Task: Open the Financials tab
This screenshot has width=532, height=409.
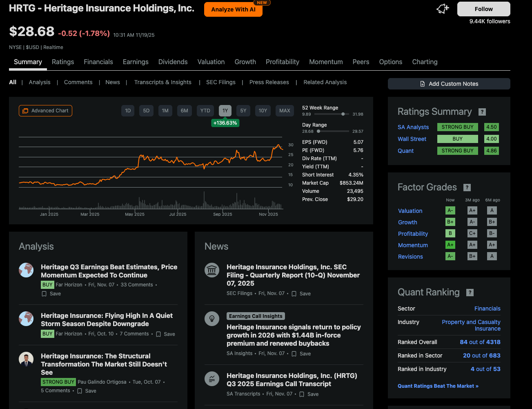Action: [98, 62]
